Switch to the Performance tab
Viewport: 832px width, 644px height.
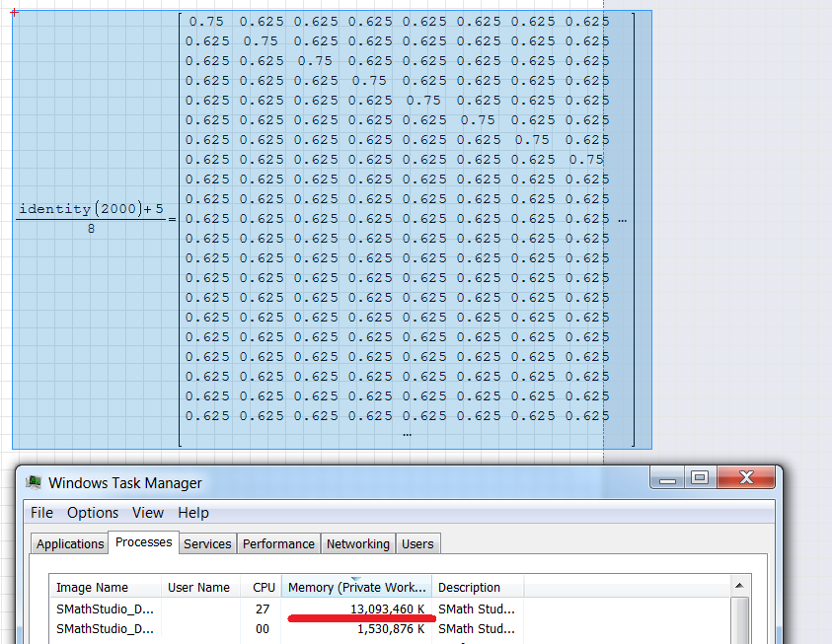click(278, 543)
